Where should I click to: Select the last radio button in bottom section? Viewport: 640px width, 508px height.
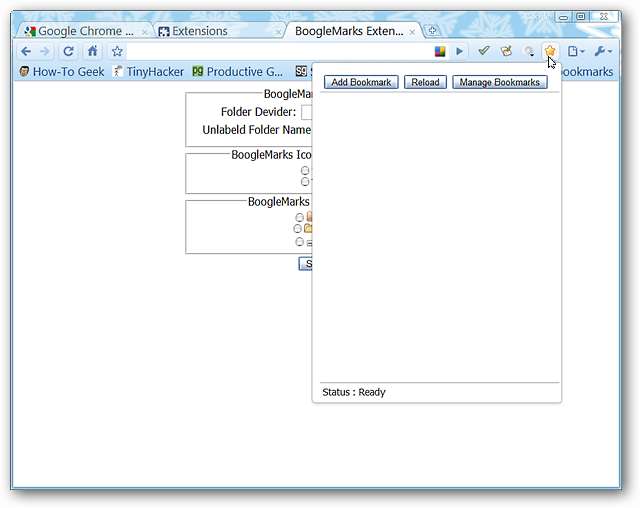click(299, 241)
